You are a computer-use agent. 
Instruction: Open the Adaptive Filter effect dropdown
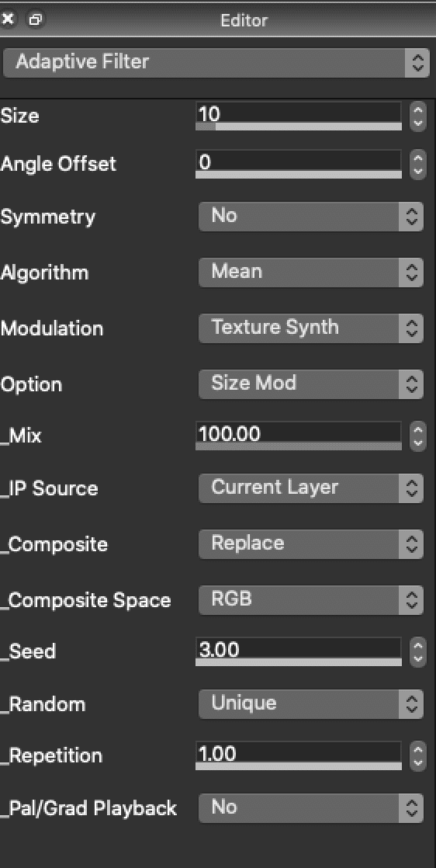coord(216,62)
